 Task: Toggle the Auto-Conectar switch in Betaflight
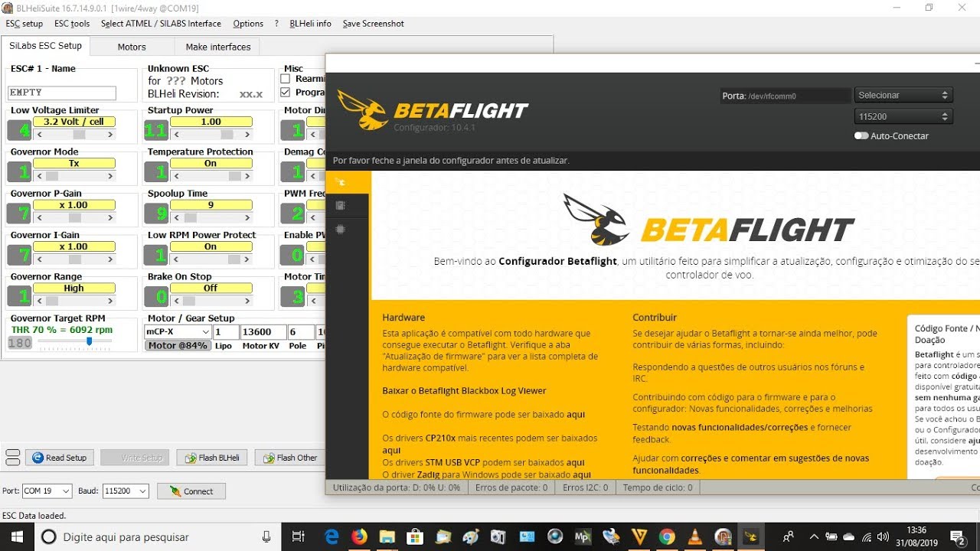(x=861, y=135)
